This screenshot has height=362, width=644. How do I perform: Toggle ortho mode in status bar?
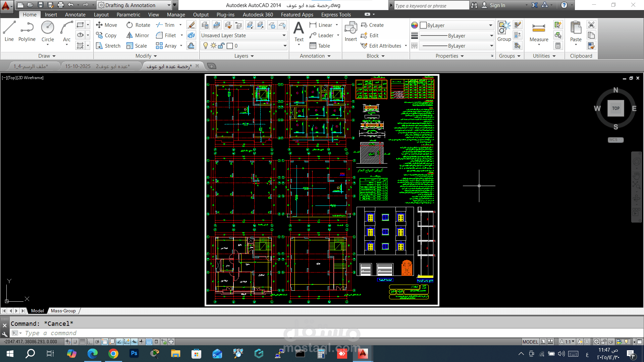(90, 342)
